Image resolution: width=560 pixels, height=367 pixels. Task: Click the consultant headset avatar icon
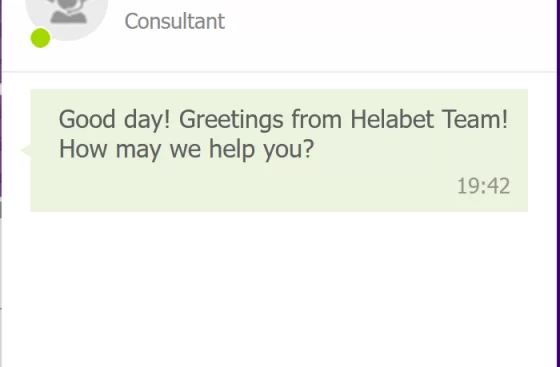click(67, 16)
